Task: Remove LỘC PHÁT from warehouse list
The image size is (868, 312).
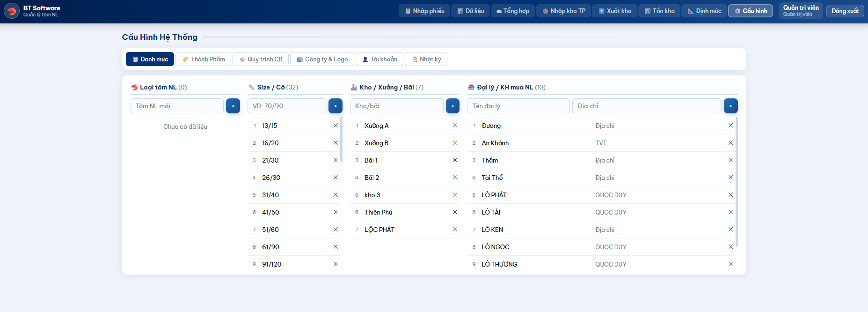Action: coord(455,230)
